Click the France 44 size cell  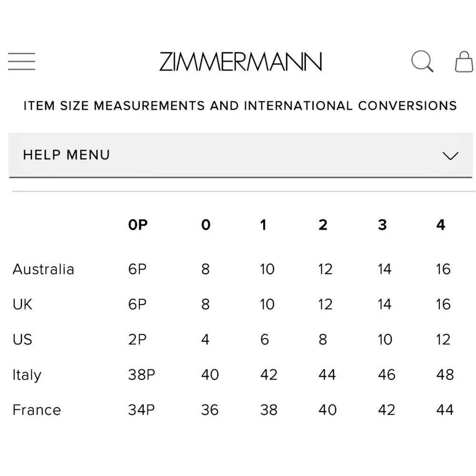tap(445, 410)
